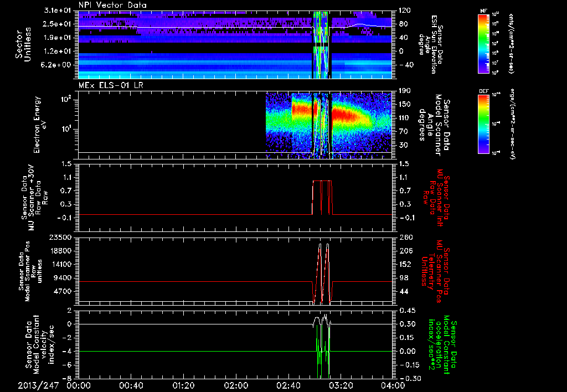Click the 02:00 time tick label
567x392 pixels.
[x=236, y=385]
